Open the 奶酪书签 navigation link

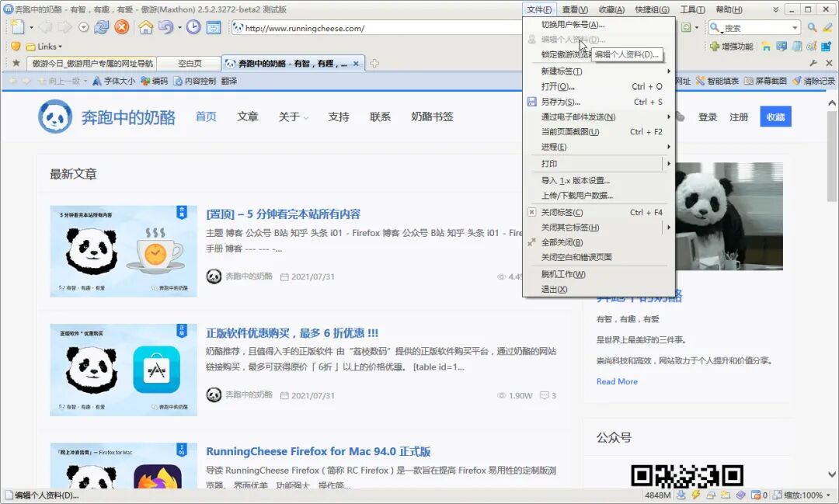(432, 116)
